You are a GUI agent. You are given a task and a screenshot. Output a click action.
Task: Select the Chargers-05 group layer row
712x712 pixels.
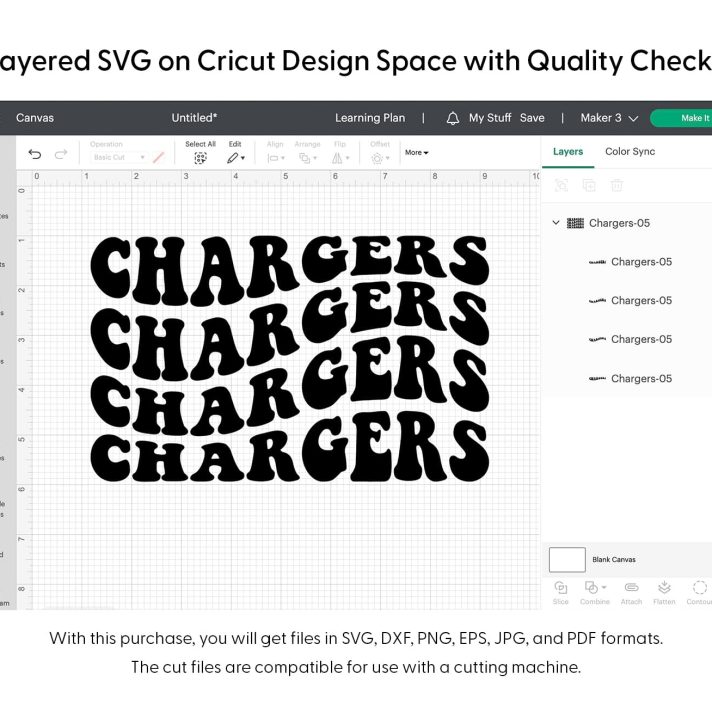[x=627, y=223]
